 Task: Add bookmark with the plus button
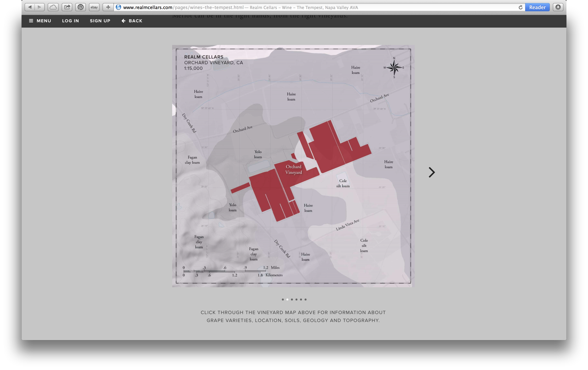pyautogui.click(x=108, y=7)
